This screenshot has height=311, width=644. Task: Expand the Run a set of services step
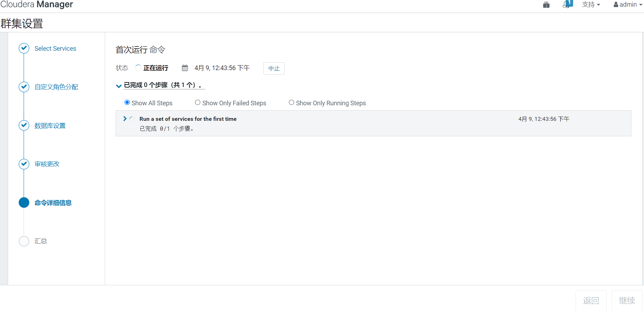(125, 119)
